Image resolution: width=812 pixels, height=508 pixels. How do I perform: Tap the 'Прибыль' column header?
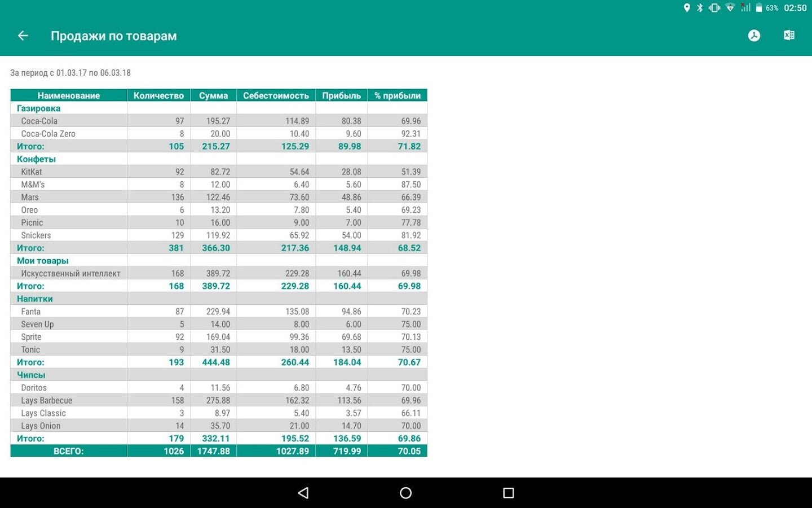341,95
